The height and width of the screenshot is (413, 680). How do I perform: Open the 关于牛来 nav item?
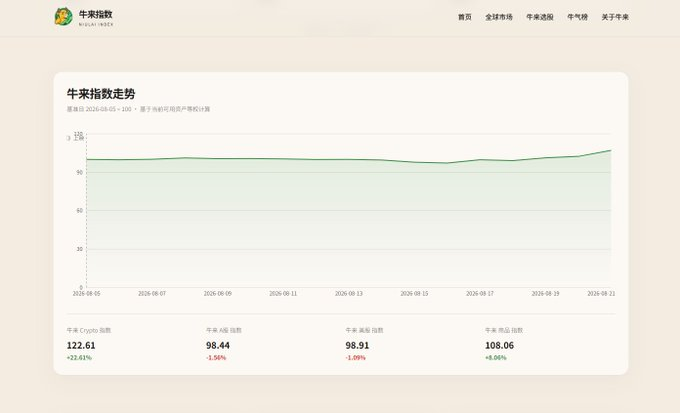point(615,17)
